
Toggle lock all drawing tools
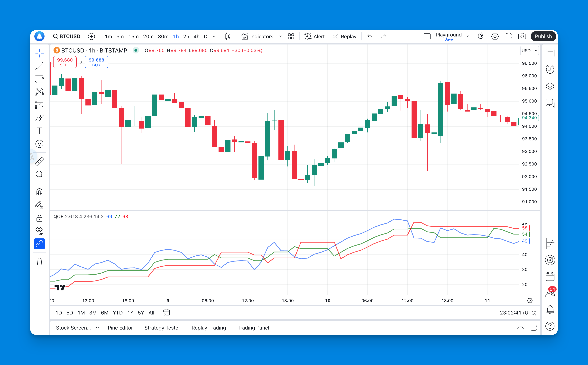pos(39,218)
